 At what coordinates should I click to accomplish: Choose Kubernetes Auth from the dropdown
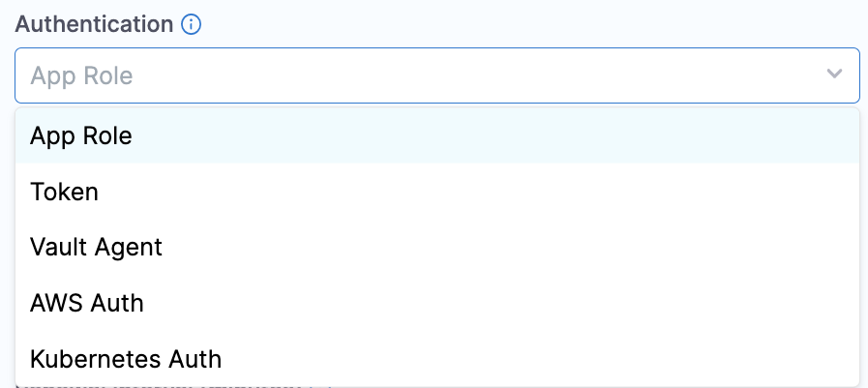click(x=126, y=359)
